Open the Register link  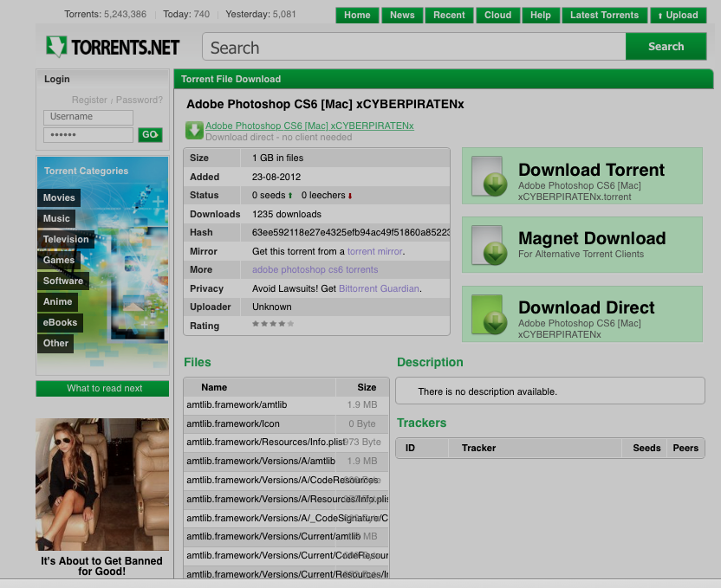tap(89, 100)
